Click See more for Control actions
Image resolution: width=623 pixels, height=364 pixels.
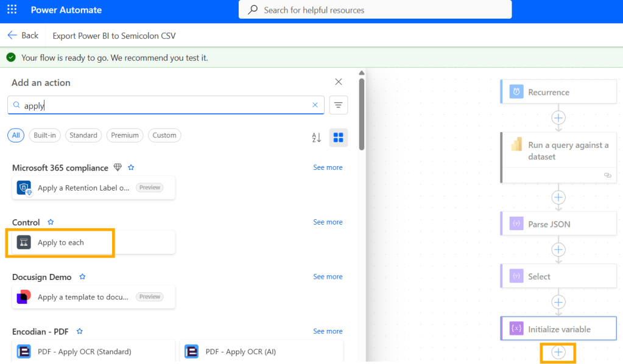(x=328, y=222)
